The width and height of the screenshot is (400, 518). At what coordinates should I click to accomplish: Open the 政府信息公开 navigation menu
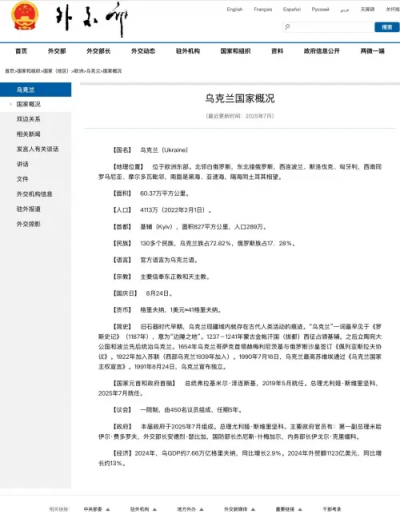[322, 51]
